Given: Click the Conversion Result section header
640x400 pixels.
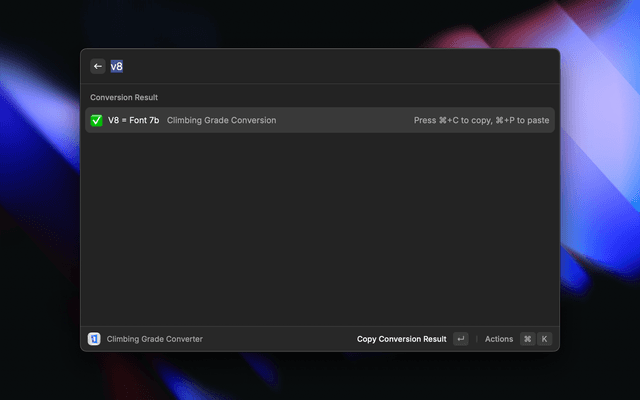Looking at the screenshot, I should click(124, 97).
